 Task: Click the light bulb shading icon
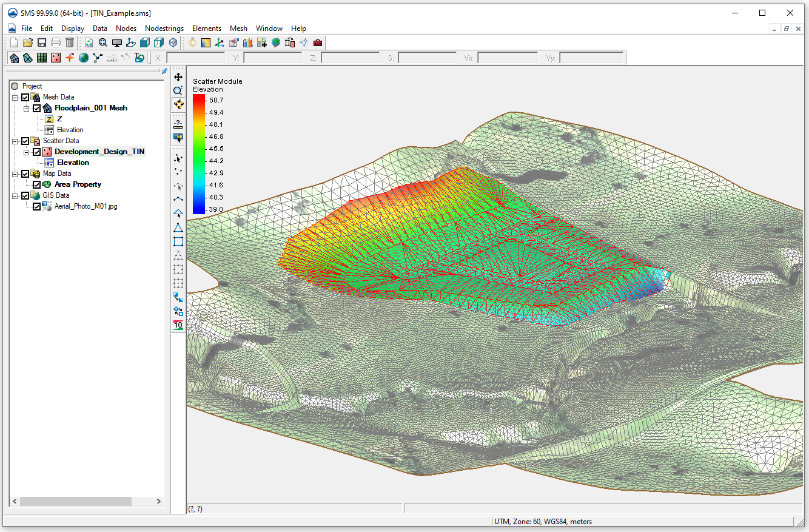coord(192,42)
